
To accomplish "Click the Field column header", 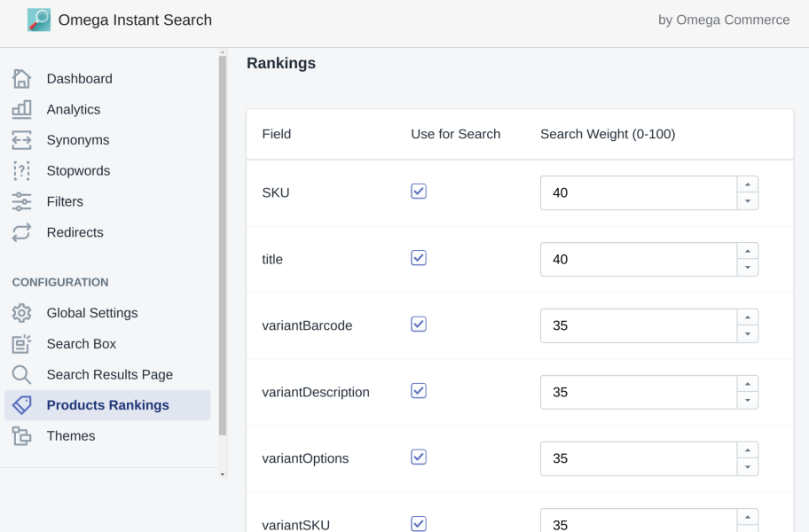I will tap(277, 134).
